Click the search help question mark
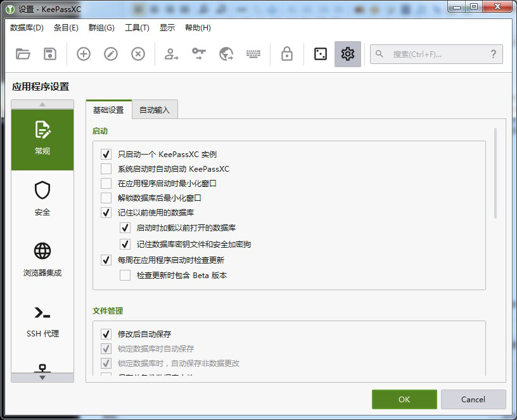The width and height of the screenshot is (517, 420). (494, 54)
